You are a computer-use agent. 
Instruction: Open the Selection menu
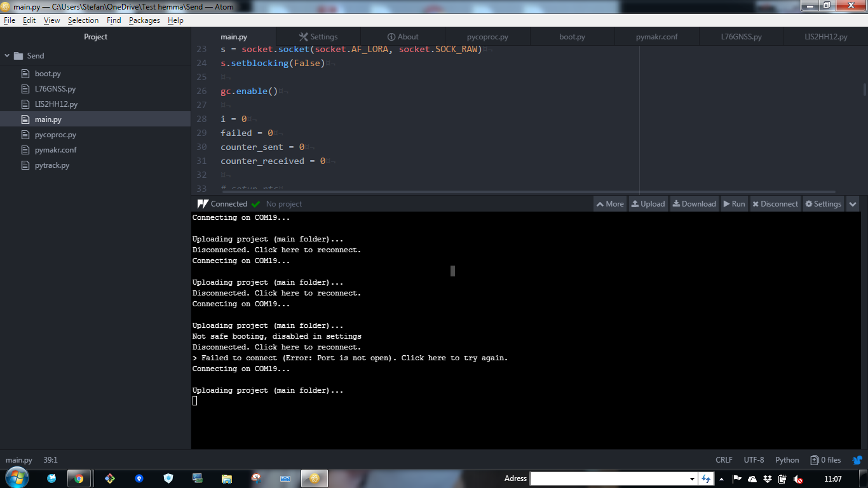tap(83, 20)
